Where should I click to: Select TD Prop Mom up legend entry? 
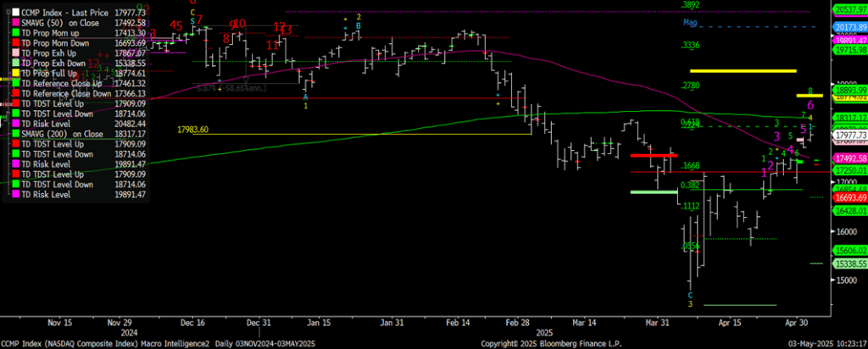[58, 32]
